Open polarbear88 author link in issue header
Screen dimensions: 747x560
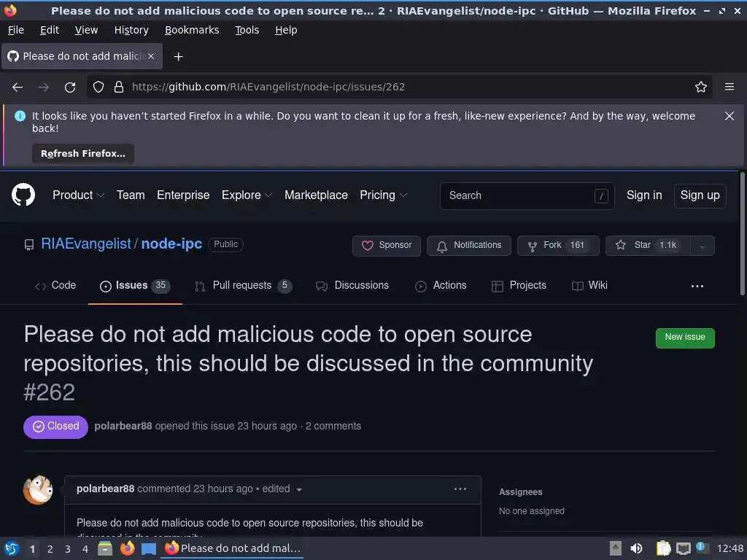coord(123,426)
